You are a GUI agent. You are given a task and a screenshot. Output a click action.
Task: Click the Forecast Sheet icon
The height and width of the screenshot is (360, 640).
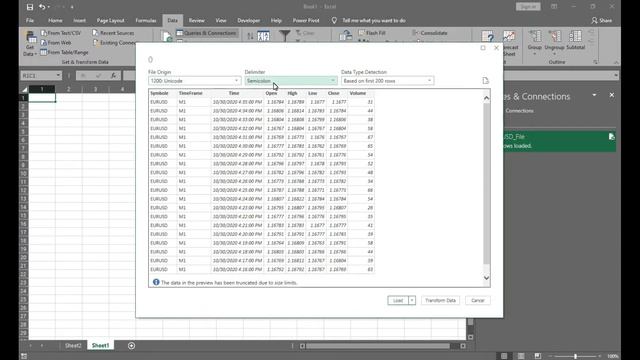(509, 37)
